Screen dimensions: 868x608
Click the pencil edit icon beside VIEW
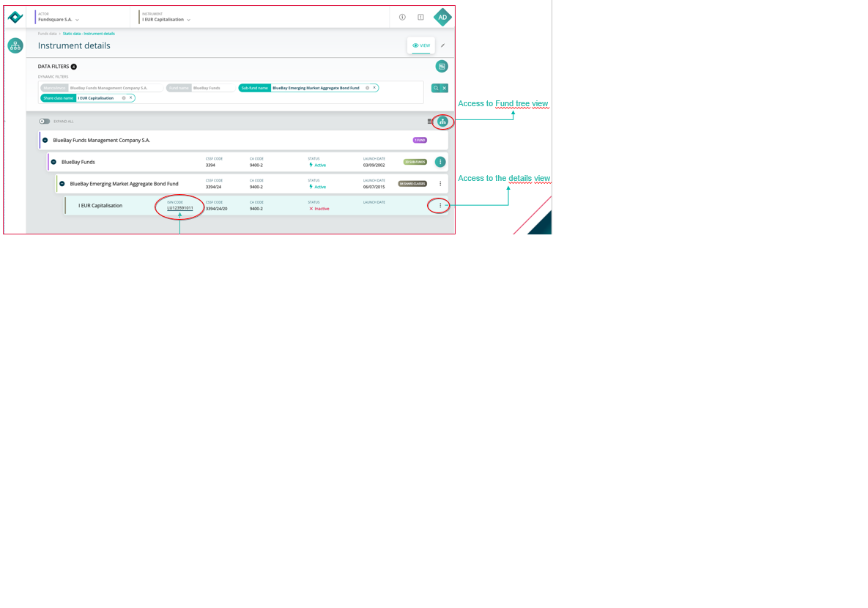(x=443, y=45)
